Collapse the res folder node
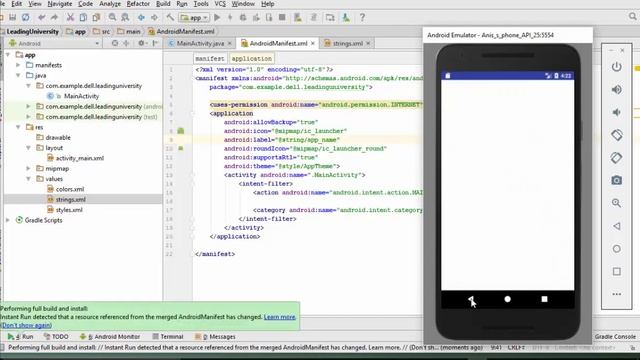The width and height of the screenshot is (640, 360). tap(18, 127)
